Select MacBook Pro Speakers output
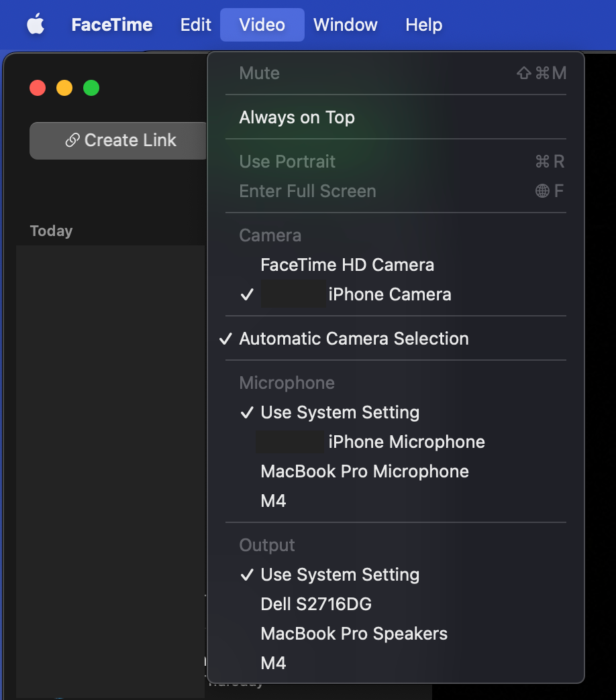The width and height of the screenshot is (616, 700). (396, 634)
